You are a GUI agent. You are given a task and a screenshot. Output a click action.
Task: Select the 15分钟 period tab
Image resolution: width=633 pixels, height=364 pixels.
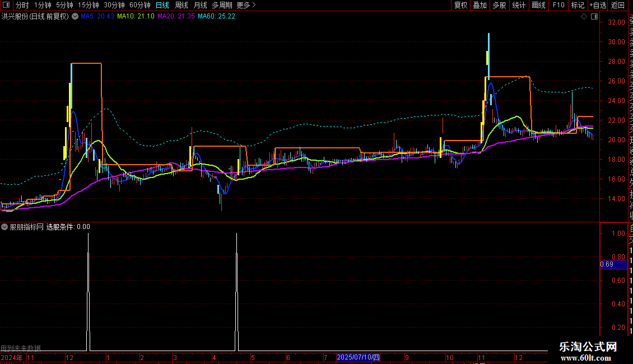pos(89,5)
